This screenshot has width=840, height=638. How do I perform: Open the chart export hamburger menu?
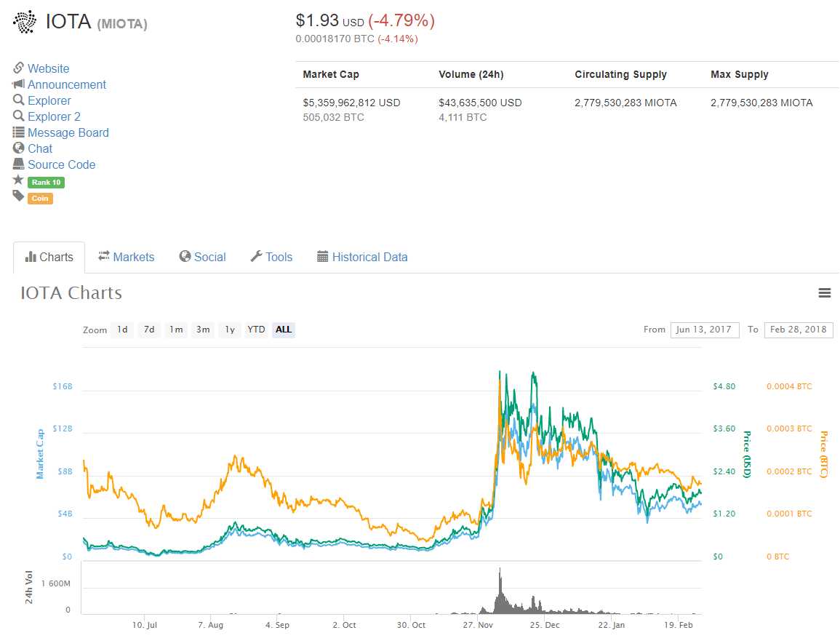coord(825,292)
